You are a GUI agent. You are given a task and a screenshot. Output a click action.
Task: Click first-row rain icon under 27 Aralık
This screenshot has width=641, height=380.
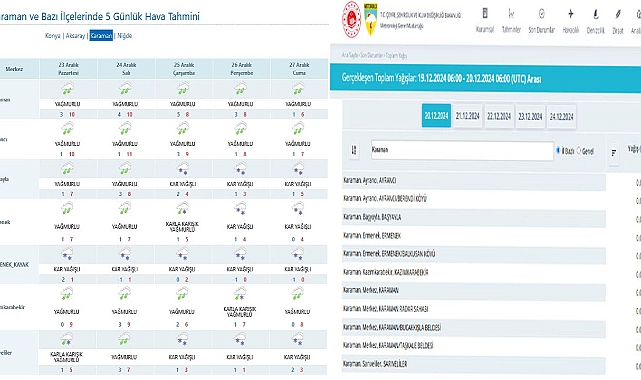coord(298,89)
